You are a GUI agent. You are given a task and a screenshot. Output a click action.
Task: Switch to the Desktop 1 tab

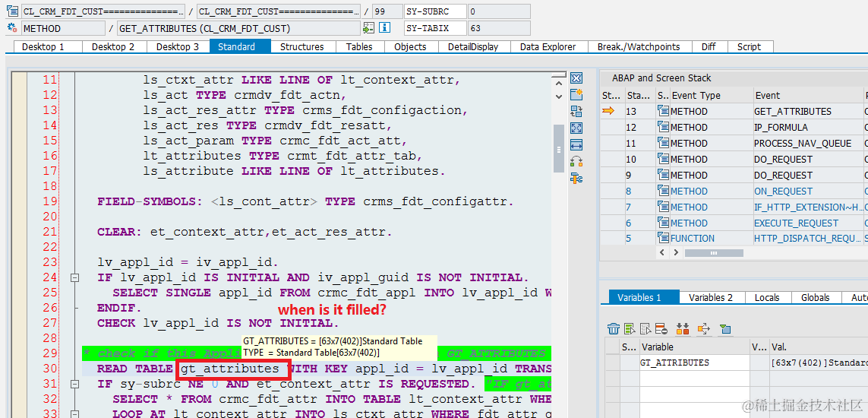tap(43, 47)
